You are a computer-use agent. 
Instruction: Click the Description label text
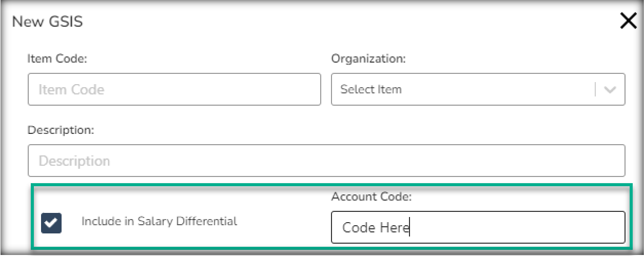click(61, 130)
